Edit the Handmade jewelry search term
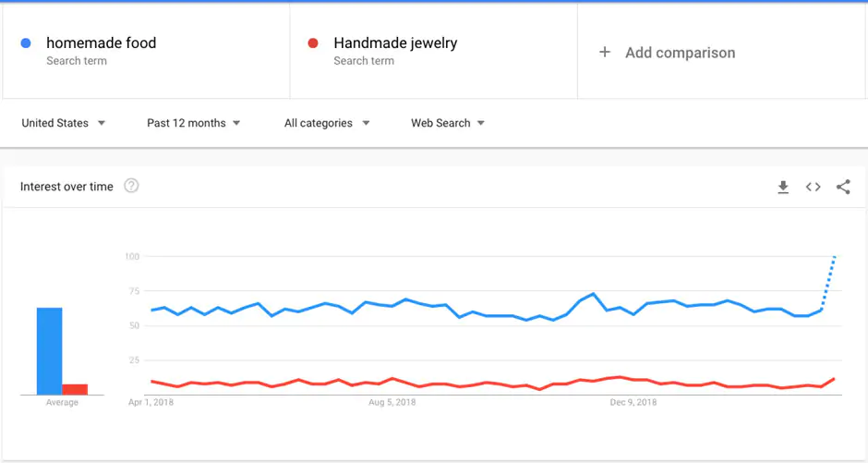The width and height of the screenshot is (868, 463). click(395, 43)
